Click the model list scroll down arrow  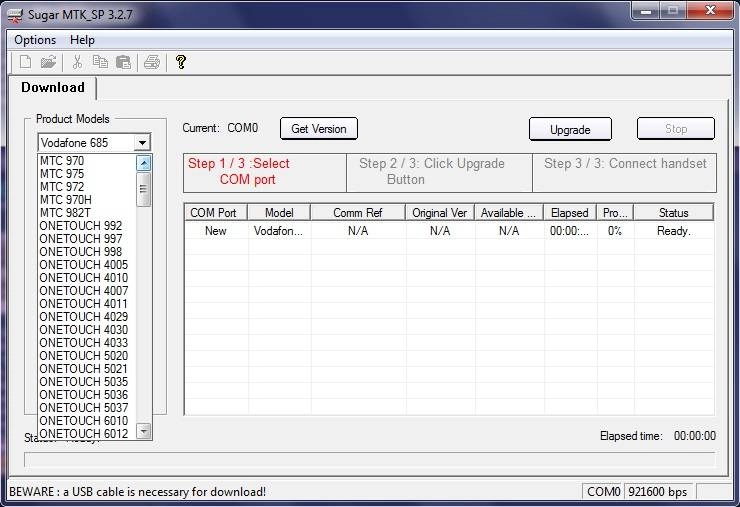pos(144,431)
